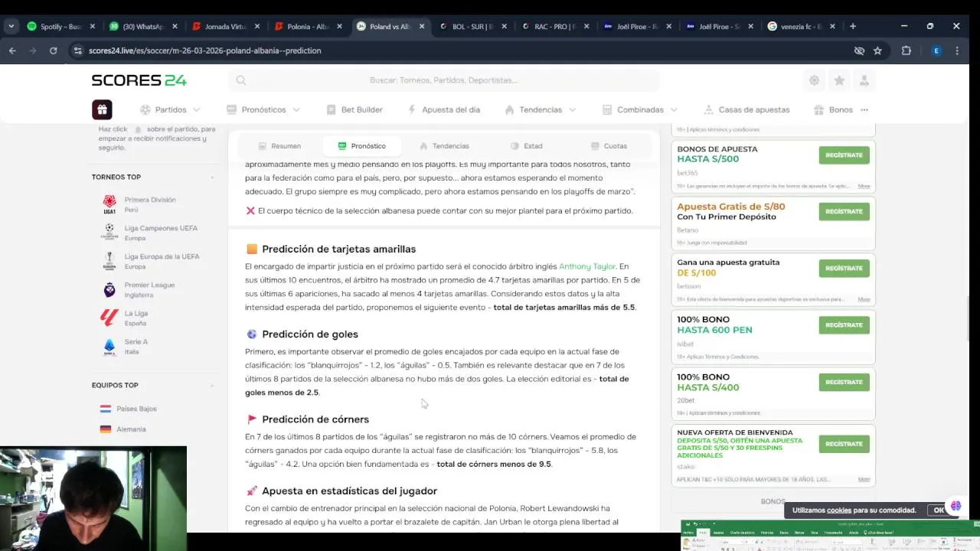
Task: Collapse the Equipos Top section
Action: pos(212,386)
